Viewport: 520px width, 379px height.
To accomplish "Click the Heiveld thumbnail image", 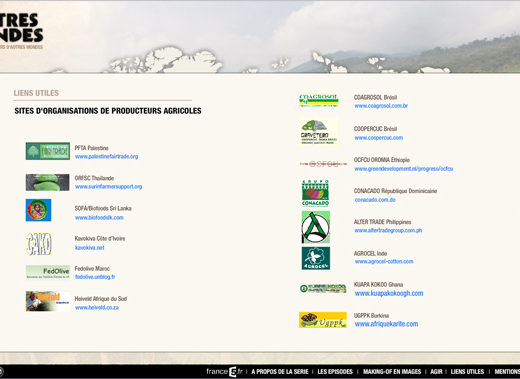I will pyautogui.click(x=48, y=301).
